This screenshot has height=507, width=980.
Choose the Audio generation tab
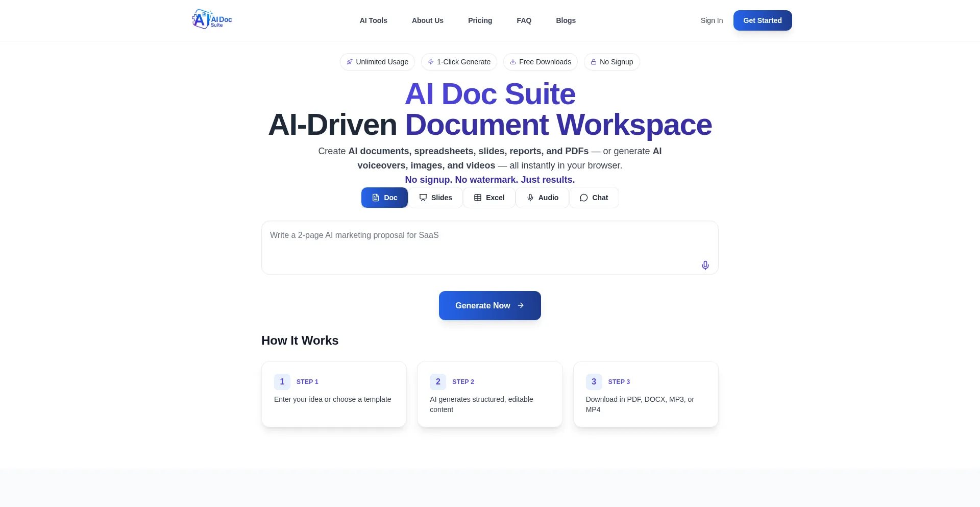click(542, 198)
